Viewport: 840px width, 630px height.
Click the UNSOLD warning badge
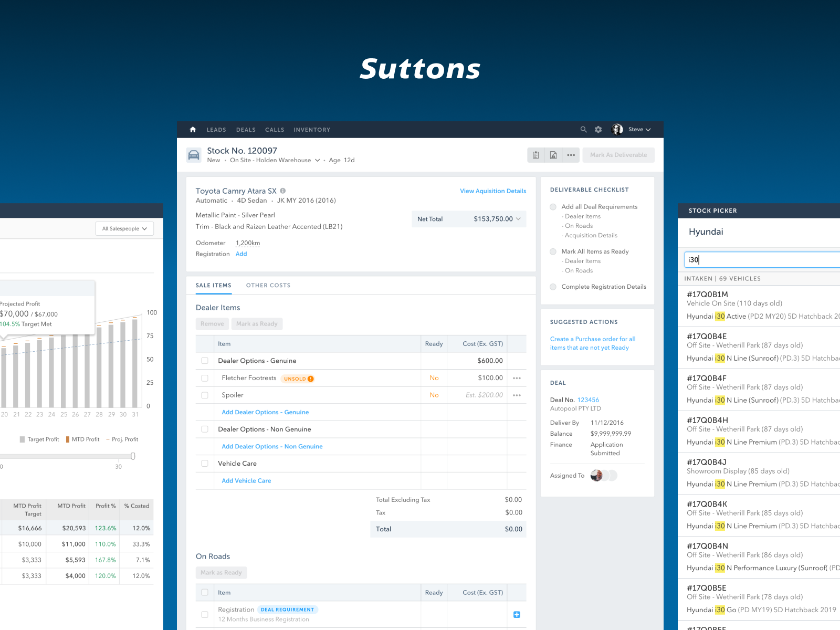tap(298, 379)
